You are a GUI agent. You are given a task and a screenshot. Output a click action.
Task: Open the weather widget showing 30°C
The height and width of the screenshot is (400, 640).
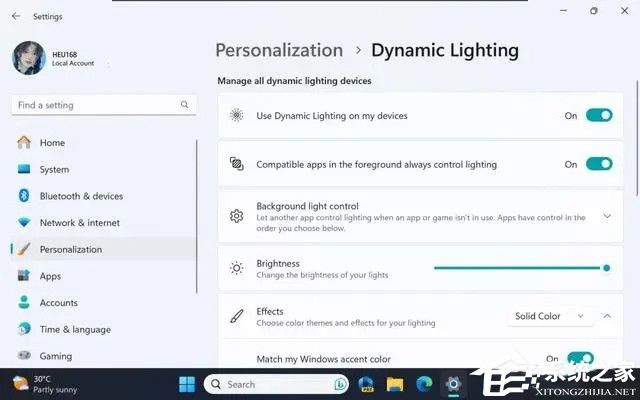point(44,384)
